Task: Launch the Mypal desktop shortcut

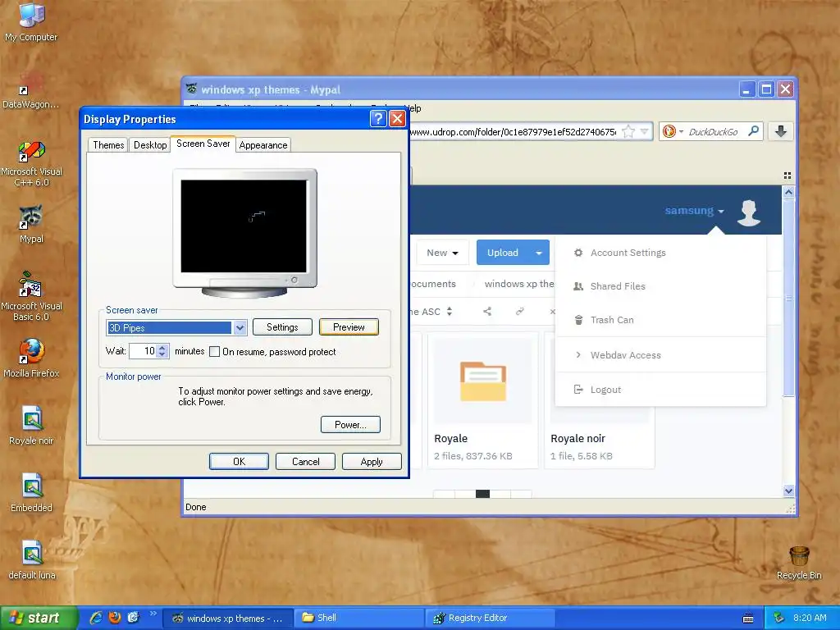Action: click(x=31, y=224)
